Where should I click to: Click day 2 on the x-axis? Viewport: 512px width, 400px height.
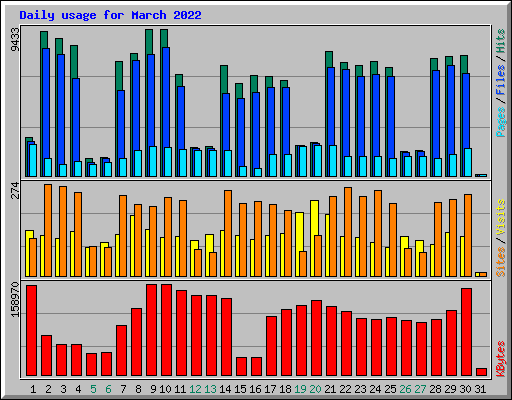click(x=48, y=389)
